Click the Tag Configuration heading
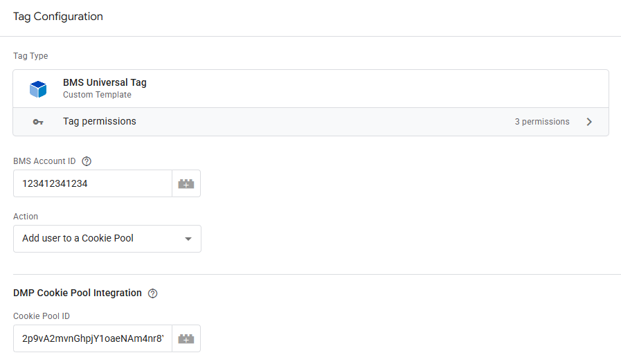This screenshot has height=364, width=621. 58,17
